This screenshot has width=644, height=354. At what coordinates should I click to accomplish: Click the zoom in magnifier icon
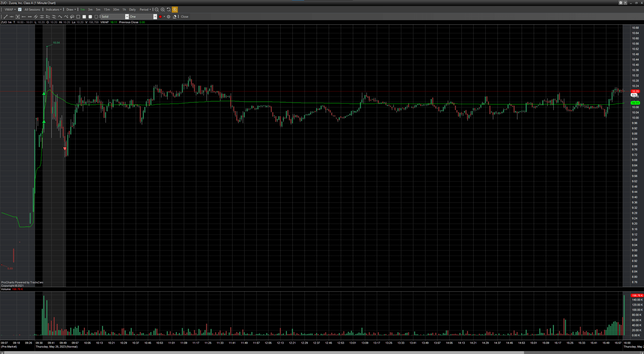tap(163, 10)
